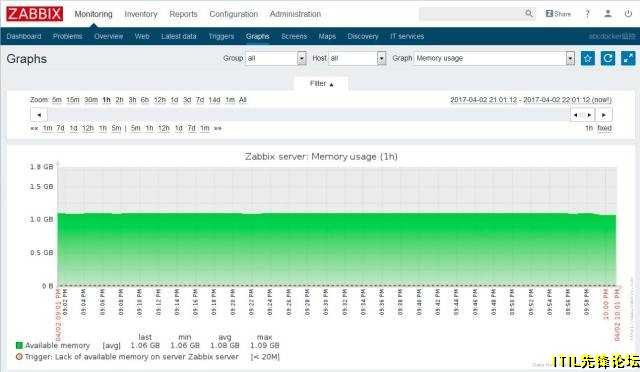
Task: Open the Share link
Action: coord(558,13)
